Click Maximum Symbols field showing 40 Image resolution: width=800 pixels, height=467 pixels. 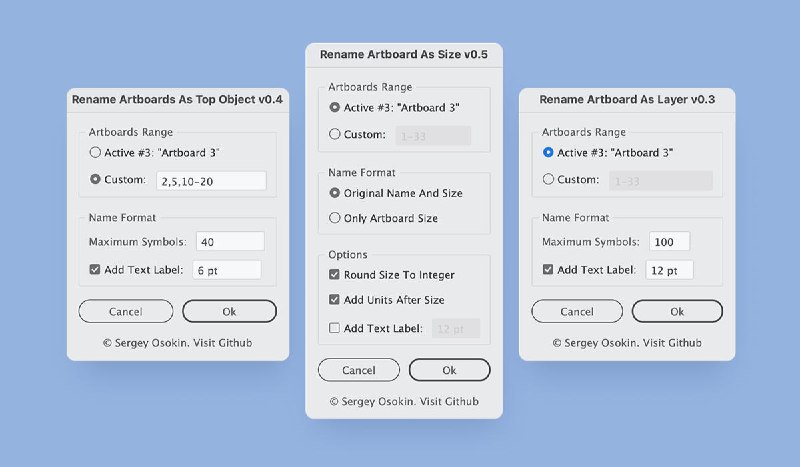(230, 241)
